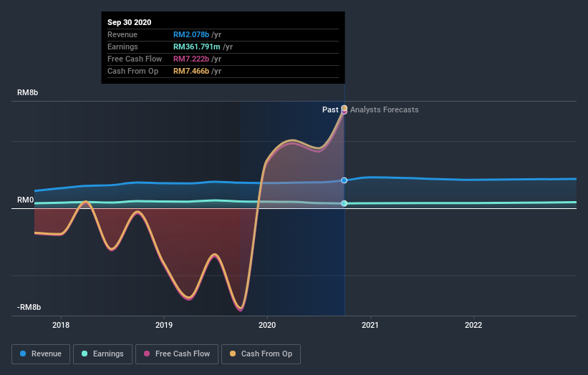Toggle the Cash From Op legend series

coord(261,354)
